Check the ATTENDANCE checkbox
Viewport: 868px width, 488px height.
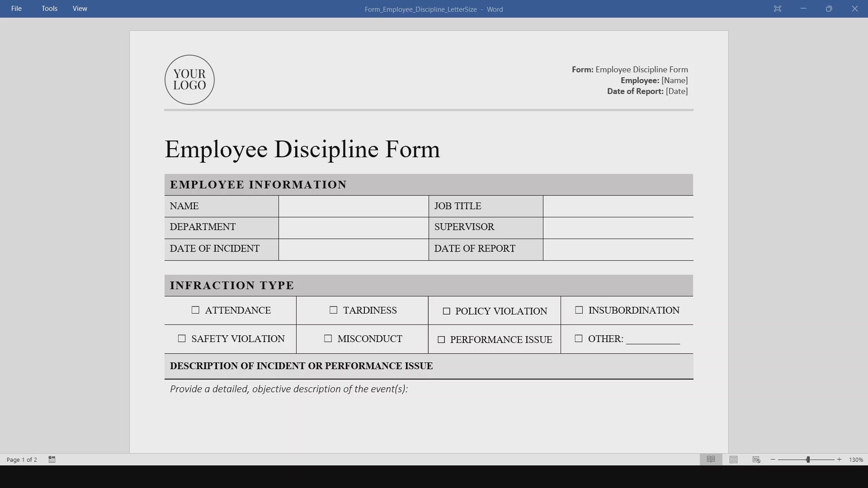195,310
